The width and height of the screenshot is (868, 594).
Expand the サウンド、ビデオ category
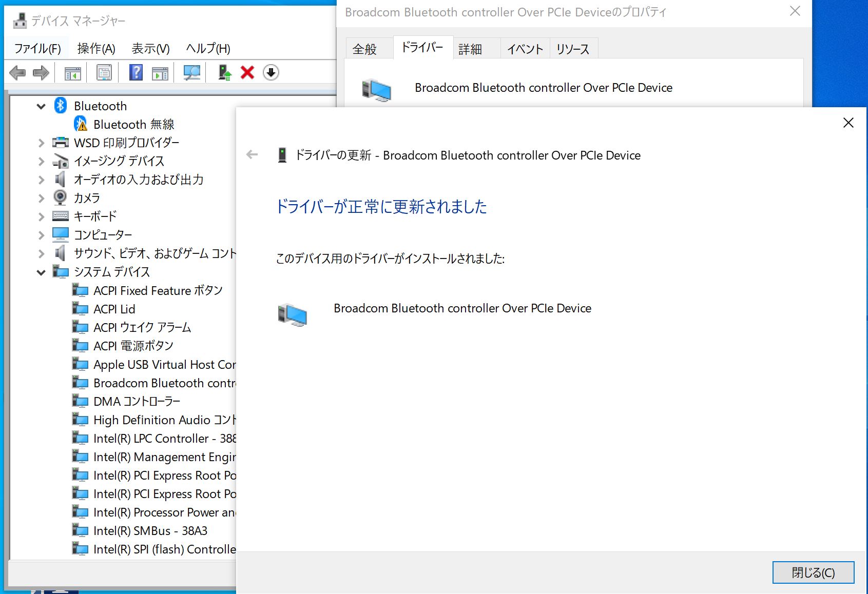[41, 253]
